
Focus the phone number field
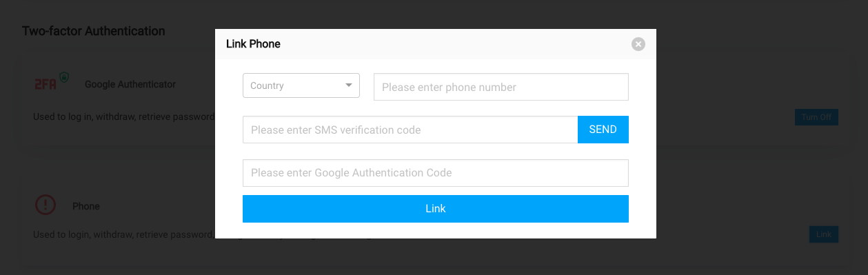click(501, 87)
